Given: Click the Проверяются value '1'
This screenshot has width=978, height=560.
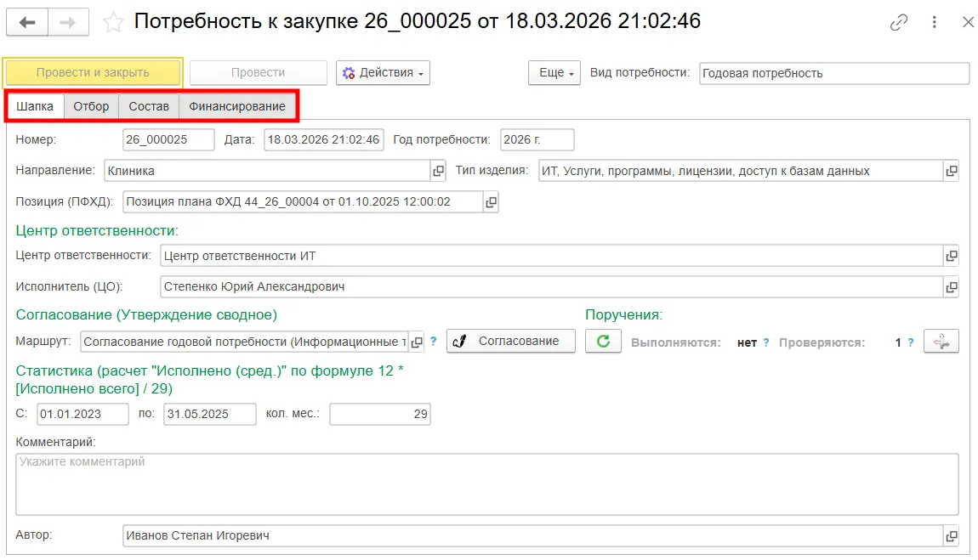Looking at the screenshot, I should point(898,342).
